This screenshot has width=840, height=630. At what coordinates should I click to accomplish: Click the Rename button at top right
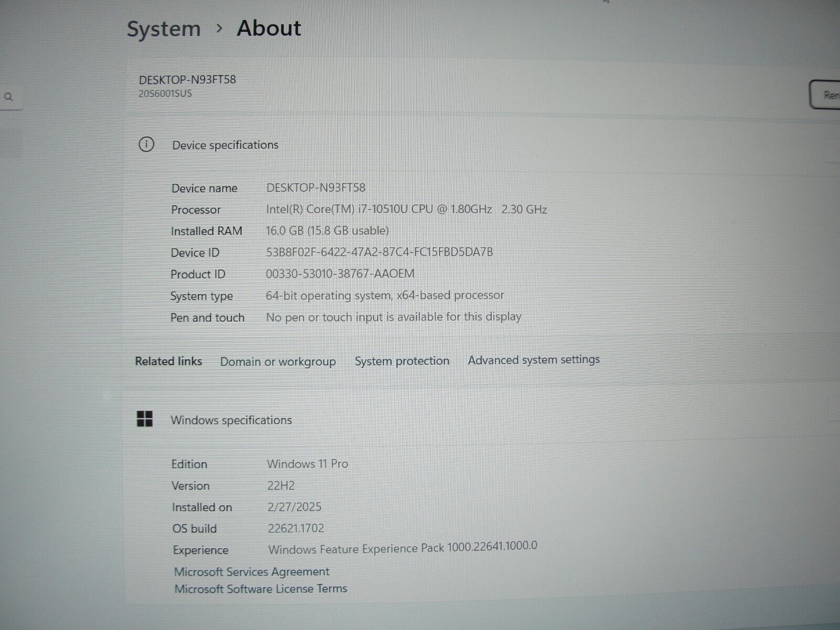[x=825, y=95]
